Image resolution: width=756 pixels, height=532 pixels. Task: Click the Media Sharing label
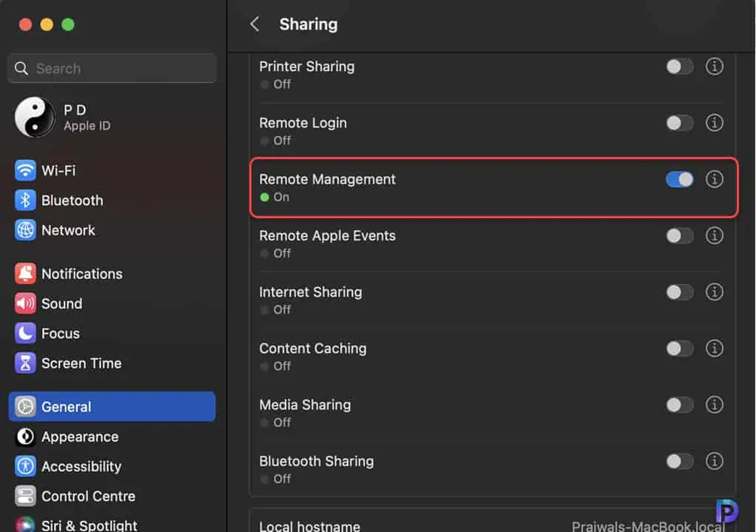point(305,405)
